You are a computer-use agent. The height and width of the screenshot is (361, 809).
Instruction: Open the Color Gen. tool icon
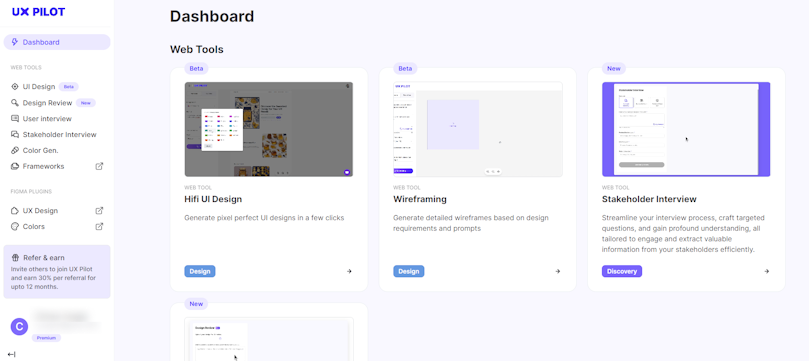14,151
